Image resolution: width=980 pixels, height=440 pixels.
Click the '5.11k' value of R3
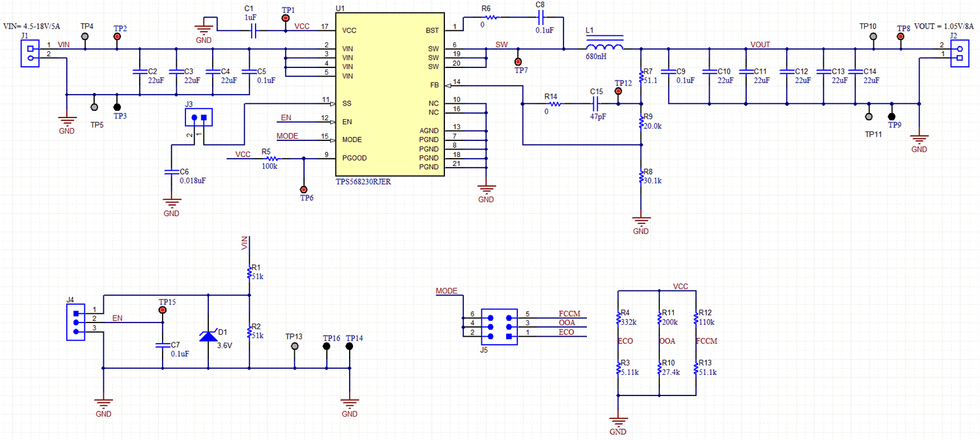630,372
